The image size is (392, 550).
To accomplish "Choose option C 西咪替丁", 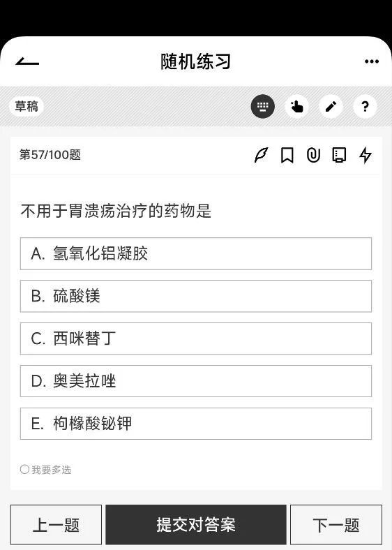I will coord(196,339).
